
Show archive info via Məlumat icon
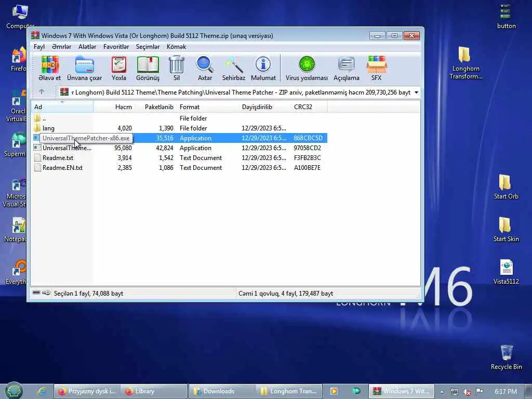tap(263, 69)
